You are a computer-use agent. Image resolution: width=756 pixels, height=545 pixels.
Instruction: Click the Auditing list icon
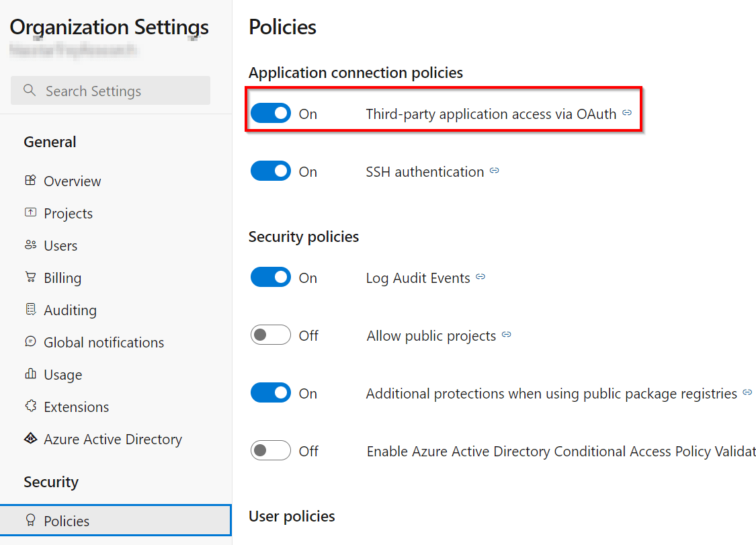30,309
